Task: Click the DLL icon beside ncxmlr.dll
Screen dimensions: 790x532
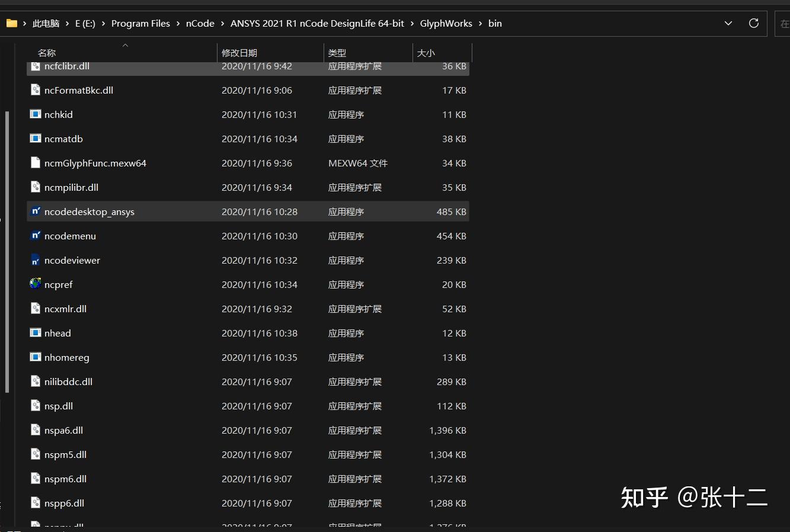Action: [x=36, y=309]
